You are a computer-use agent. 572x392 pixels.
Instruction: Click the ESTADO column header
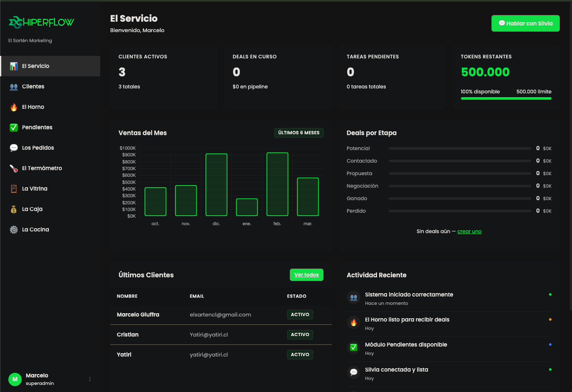297,297
